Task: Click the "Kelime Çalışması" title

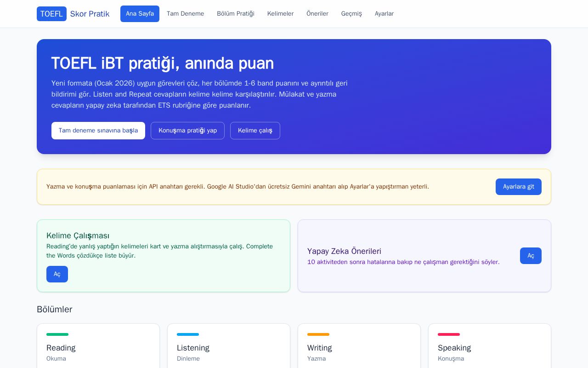Action: [78, 236]
